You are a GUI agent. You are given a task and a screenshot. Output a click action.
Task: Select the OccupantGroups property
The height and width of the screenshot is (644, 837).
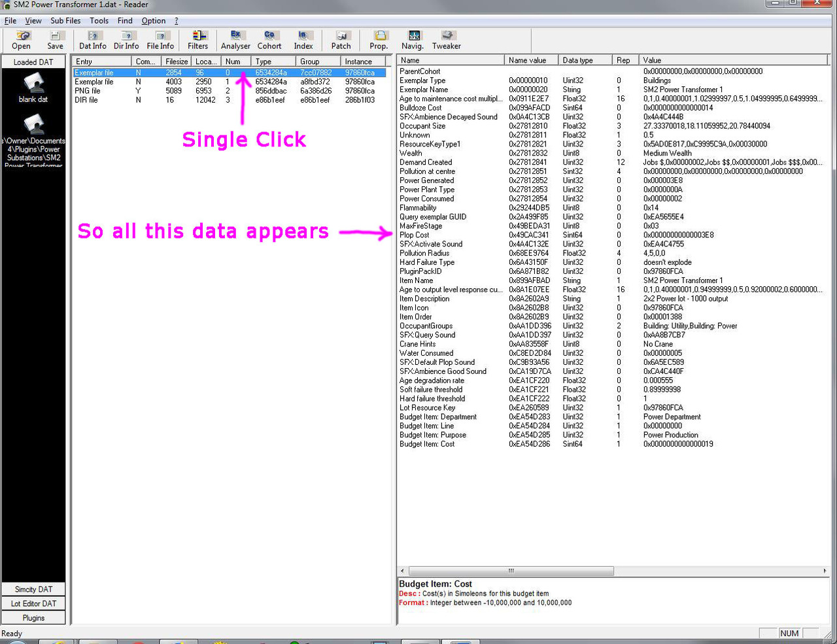pos(613,326)
